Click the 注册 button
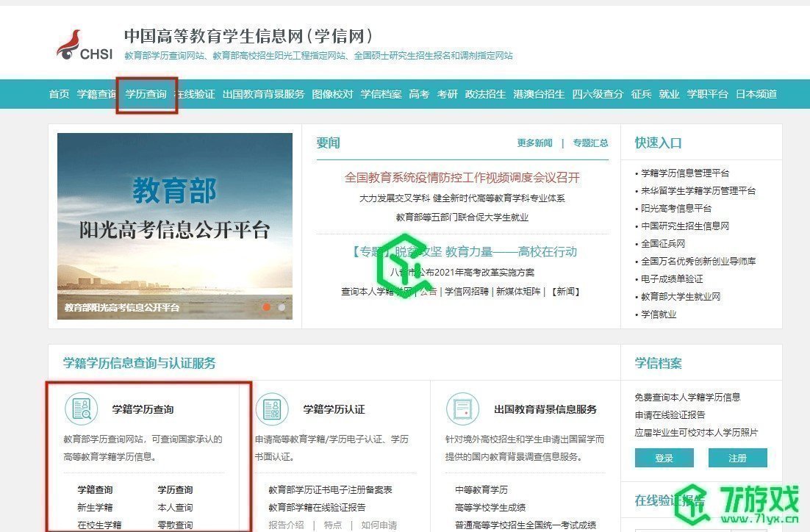This screenshot has width=810, height=532. [x=737, y=457]
